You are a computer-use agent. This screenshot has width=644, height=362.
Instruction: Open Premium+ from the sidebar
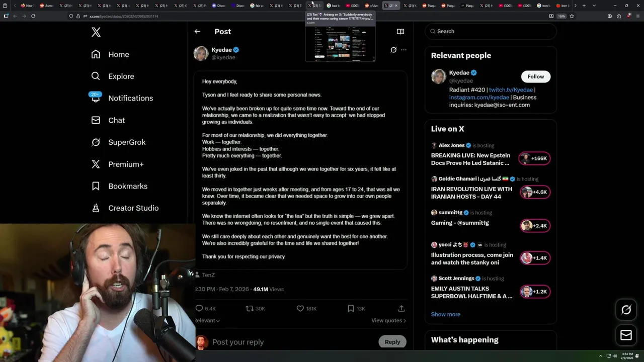coord(117,164)
